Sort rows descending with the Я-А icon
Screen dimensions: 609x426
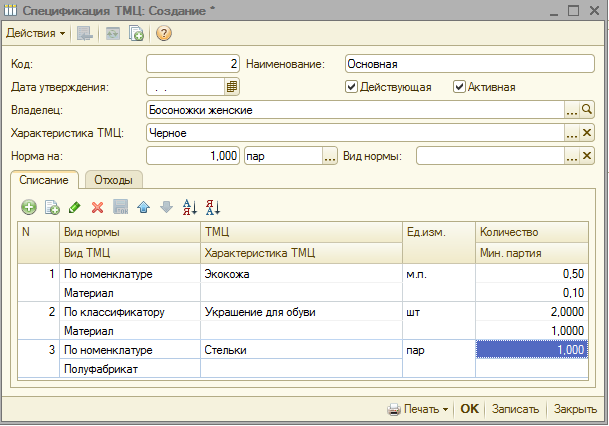point(212,207)
